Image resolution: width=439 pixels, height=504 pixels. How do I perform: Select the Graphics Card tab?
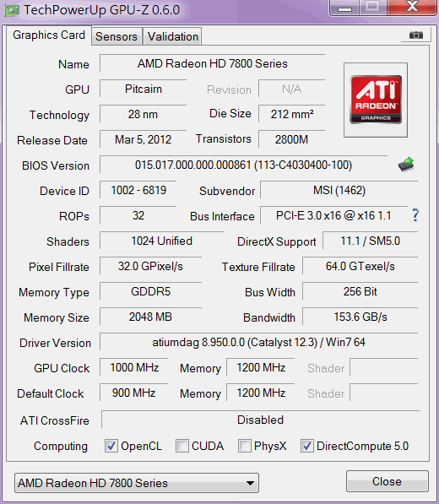click(49, 35)
